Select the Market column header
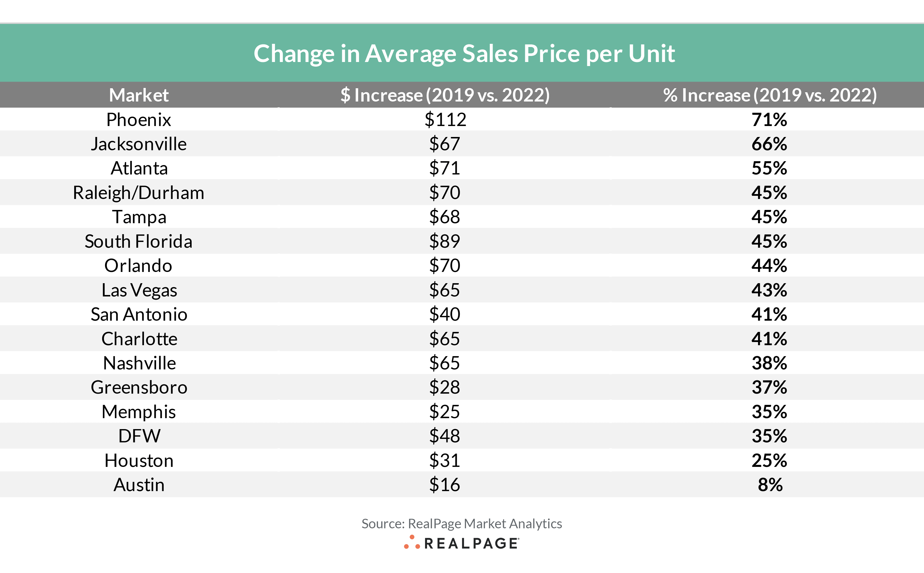Viewport: 924px width, 573px height. [x=139, y=95]
